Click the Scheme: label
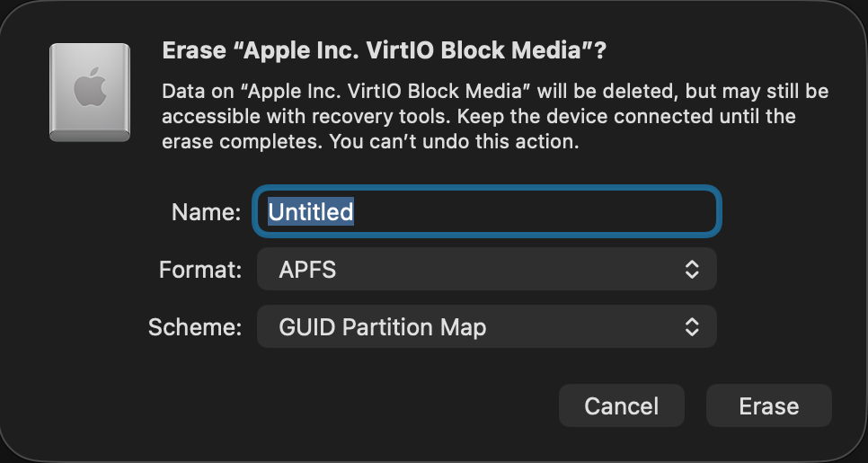This screenshot has width=868, height=463. pos(195,327)
